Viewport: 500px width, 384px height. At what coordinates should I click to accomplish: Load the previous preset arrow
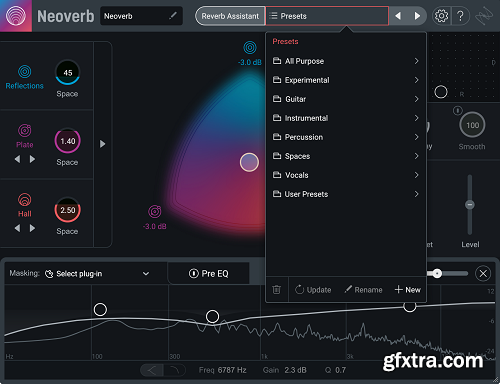pos(398,16)
